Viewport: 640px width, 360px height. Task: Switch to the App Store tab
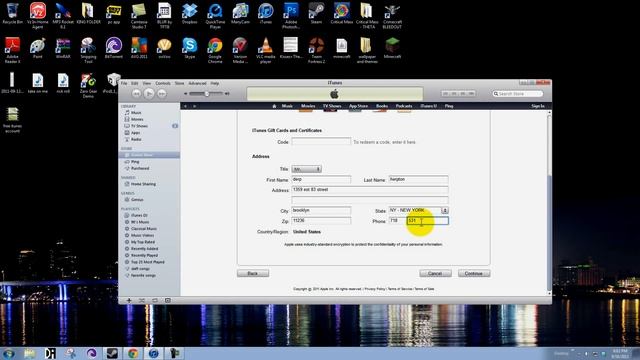pyautogui.click(x=358, y=106)
